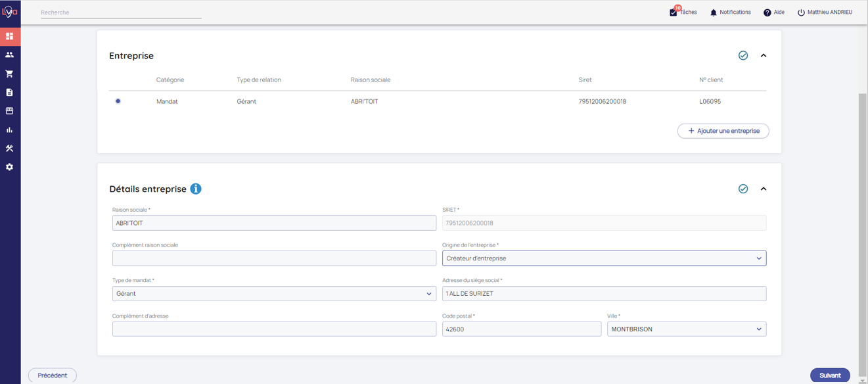The height and width of the screenshot is (384, 868).
Task: Click the shopping cart sidebar icon
Action: point(9,74)
